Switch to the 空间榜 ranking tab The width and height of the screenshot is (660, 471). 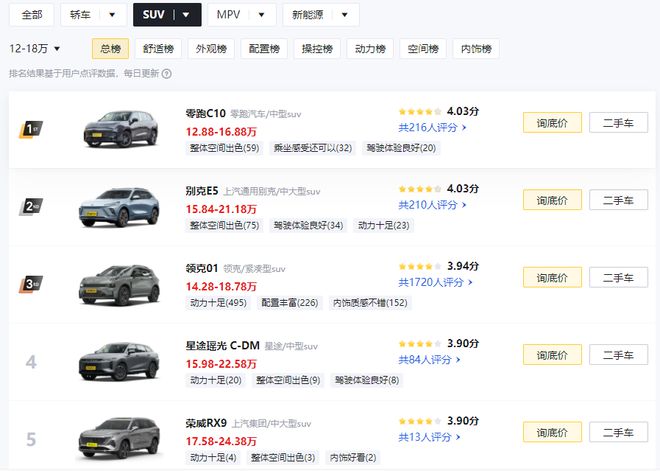[x=423, y=48]
